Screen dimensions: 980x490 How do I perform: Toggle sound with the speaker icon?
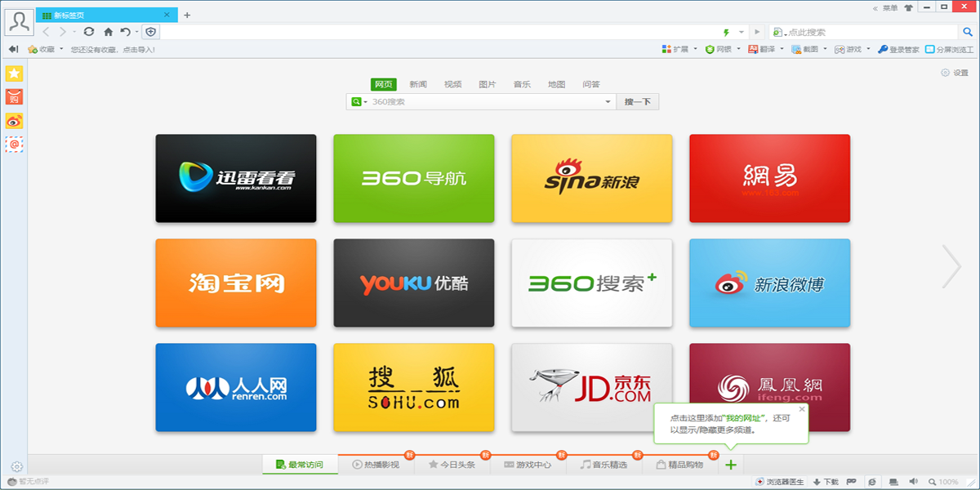pos(913,482)
